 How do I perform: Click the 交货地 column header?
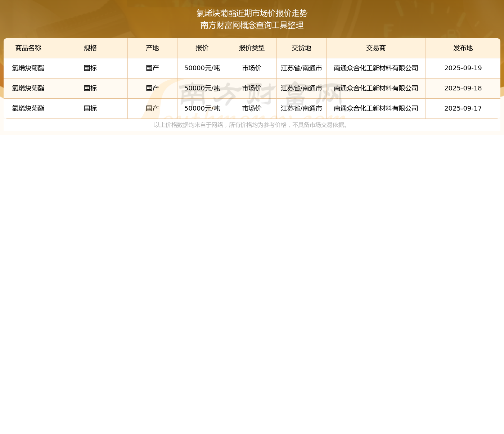pos(301,48)
